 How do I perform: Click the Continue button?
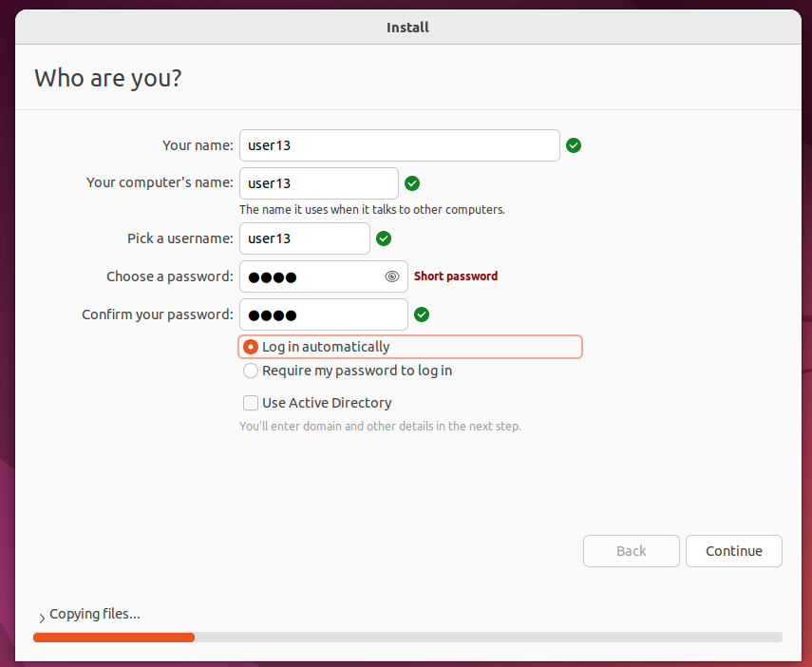coord(734,551)
